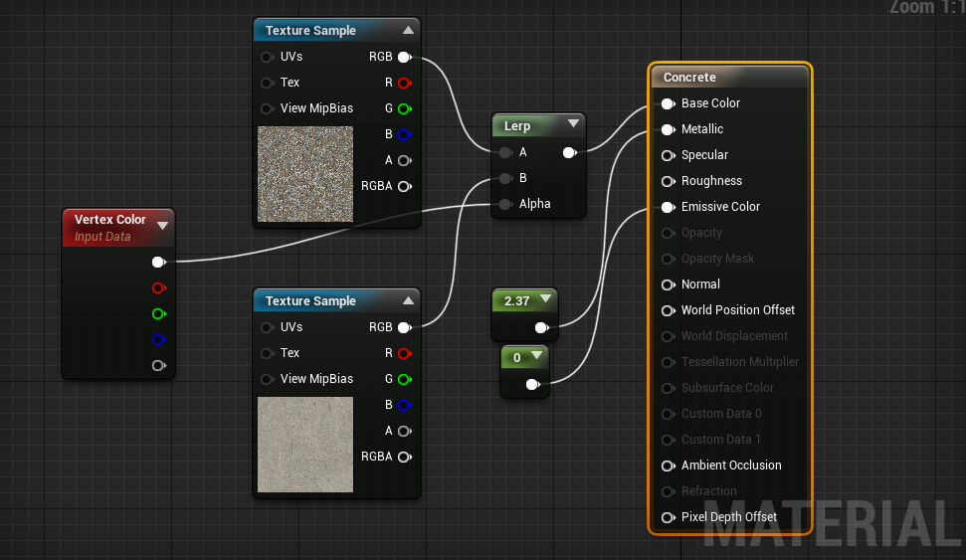Expand the 2.37 constant node arrow
The width and height of the screenshot is (966, 560).
point(545,298)
